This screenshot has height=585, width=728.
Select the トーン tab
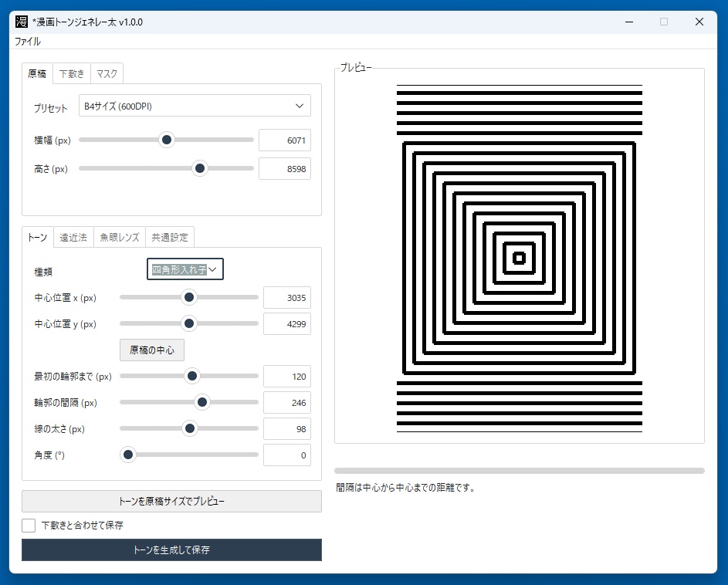tap(37, 237)
